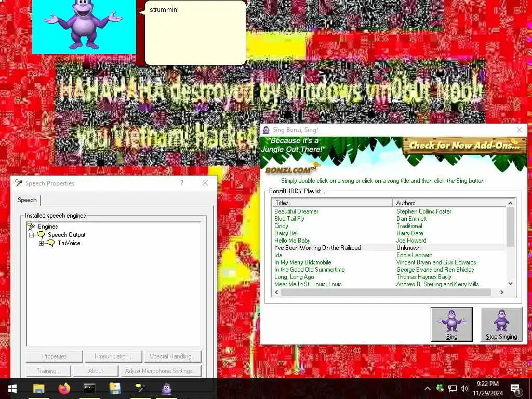The width and height of the screenshot is (532, 399).
Task: Click author Harry Dare
Action: pos(409,233)
